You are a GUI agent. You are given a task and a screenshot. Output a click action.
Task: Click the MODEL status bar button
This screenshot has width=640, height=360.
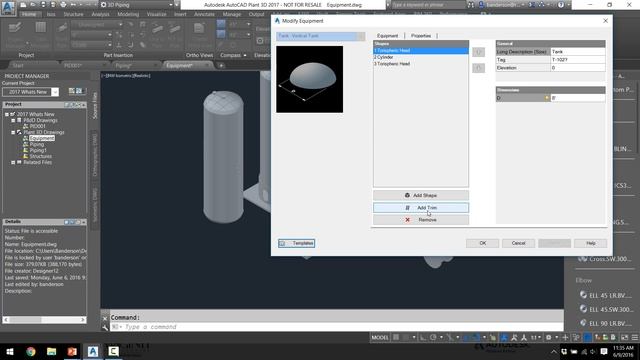click(380, 338)
